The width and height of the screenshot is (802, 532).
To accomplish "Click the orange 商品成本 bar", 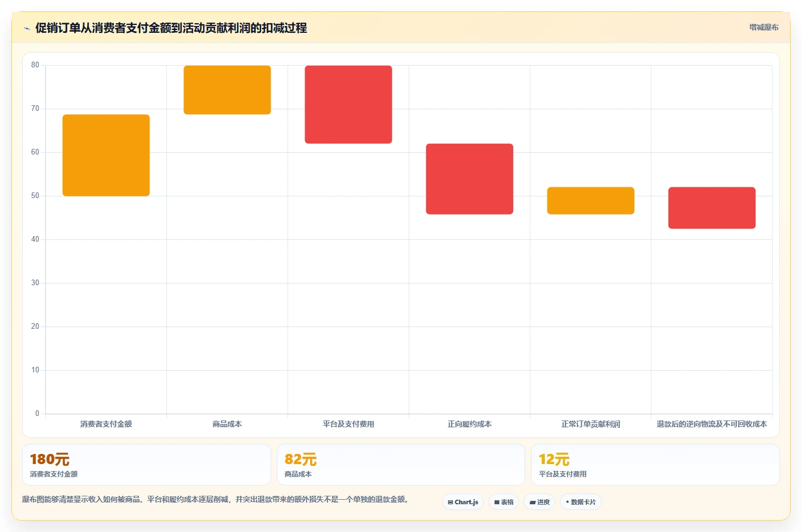I will [227, 90].
